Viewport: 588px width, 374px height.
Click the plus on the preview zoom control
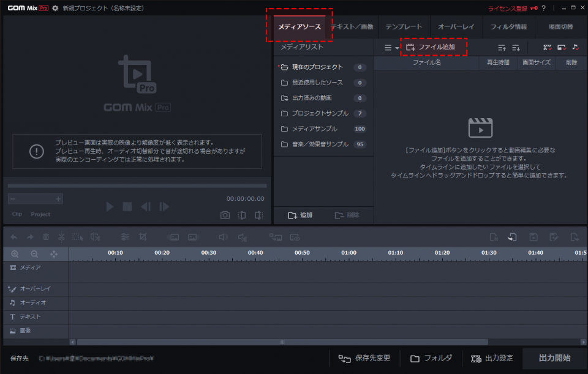click(x=58, y=198)
